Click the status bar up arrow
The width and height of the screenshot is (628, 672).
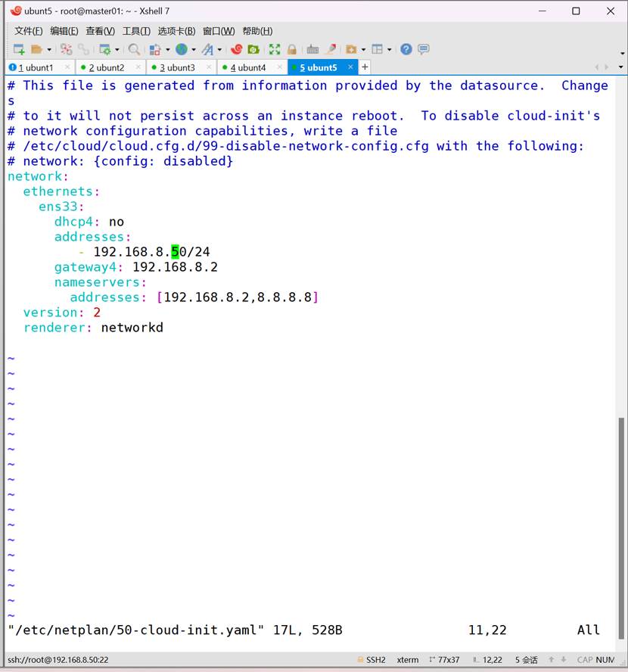pos(552,660)
